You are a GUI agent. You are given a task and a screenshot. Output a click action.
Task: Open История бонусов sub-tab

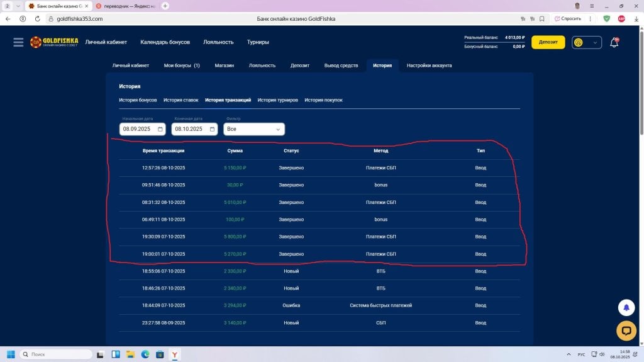click(x=138, y=100)
